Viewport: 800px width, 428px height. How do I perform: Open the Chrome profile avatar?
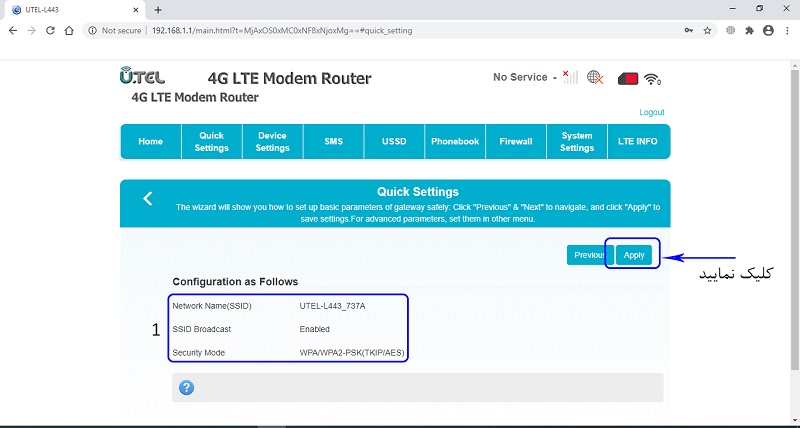click(x=768, y=31)
